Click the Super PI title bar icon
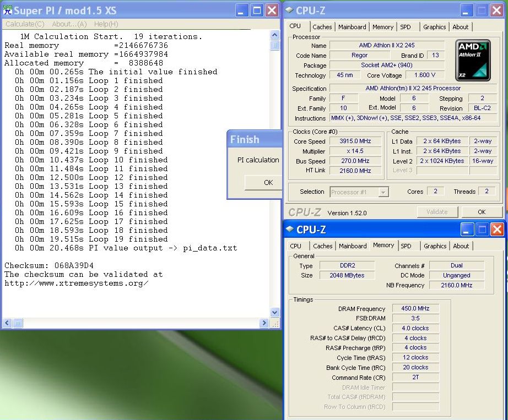 [x=7, y=10]
